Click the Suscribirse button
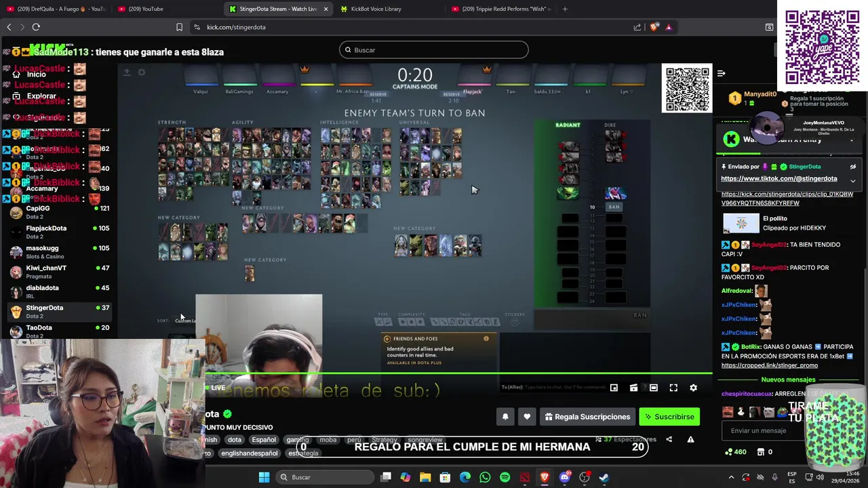The width and height of the screenshot is (868, 488). tap(669, 417)
